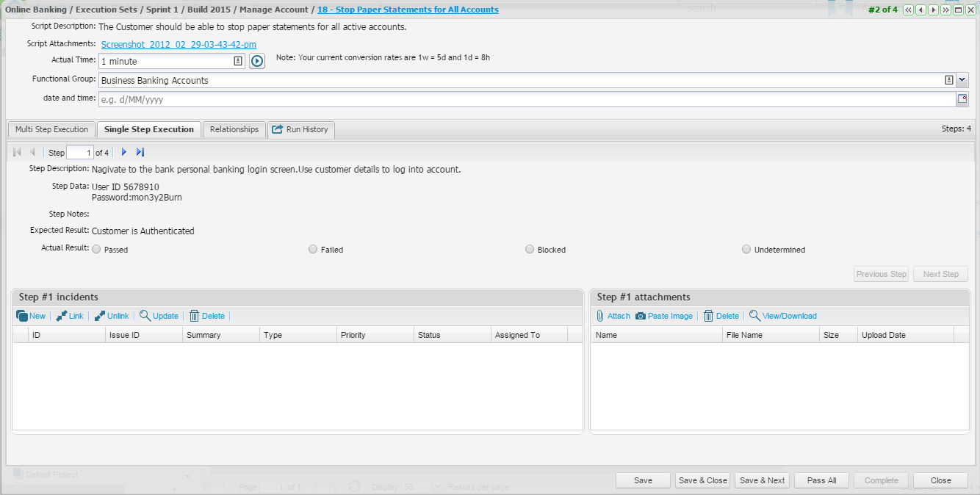The image size is (980, 495).
Task: Open the Run History tab
Action: tap(300, 129)
